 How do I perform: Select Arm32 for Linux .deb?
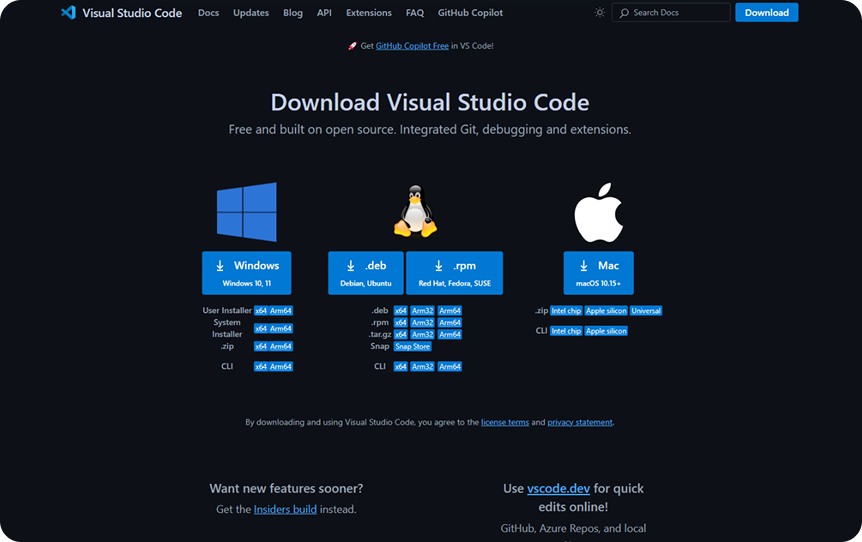423,311
